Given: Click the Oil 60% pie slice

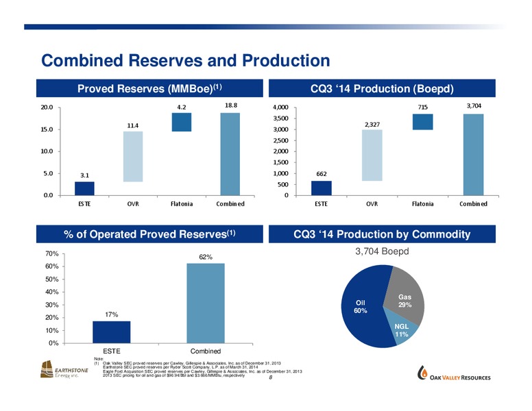Looking at the screenshot, I should click(x=361, y=307).
